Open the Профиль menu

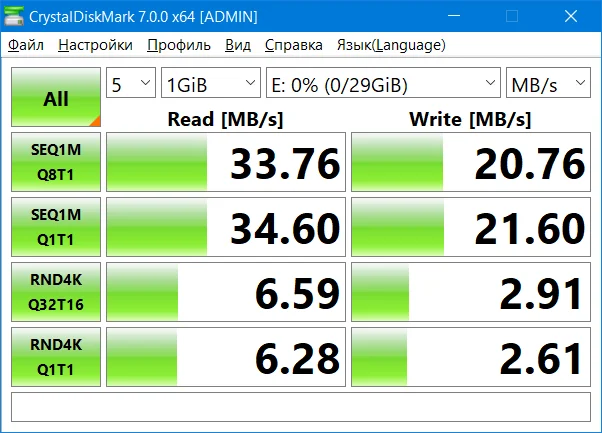tap(179, 45)
